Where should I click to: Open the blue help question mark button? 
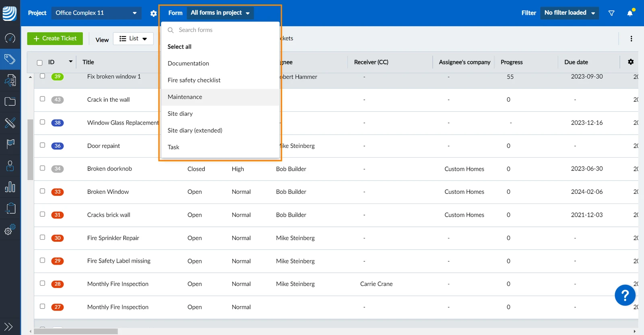tap(625, 295)
